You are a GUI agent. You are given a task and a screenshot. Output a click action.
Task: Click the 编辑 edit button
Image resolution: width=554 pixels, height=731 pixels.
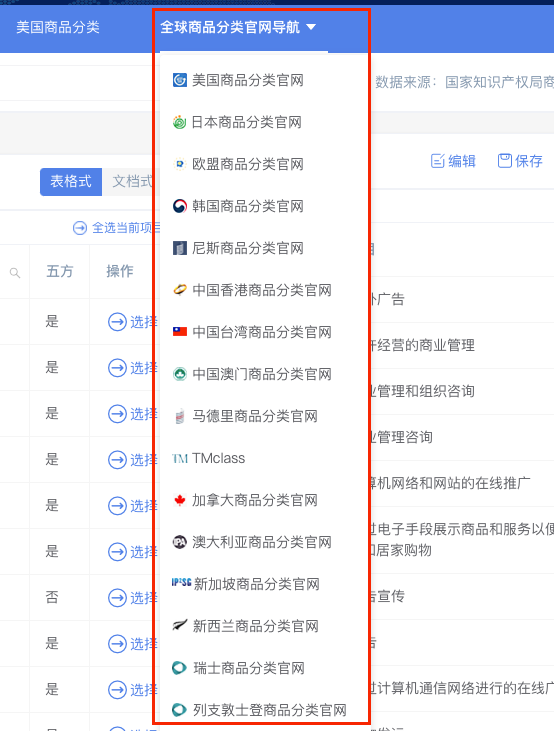coord(453,161)
